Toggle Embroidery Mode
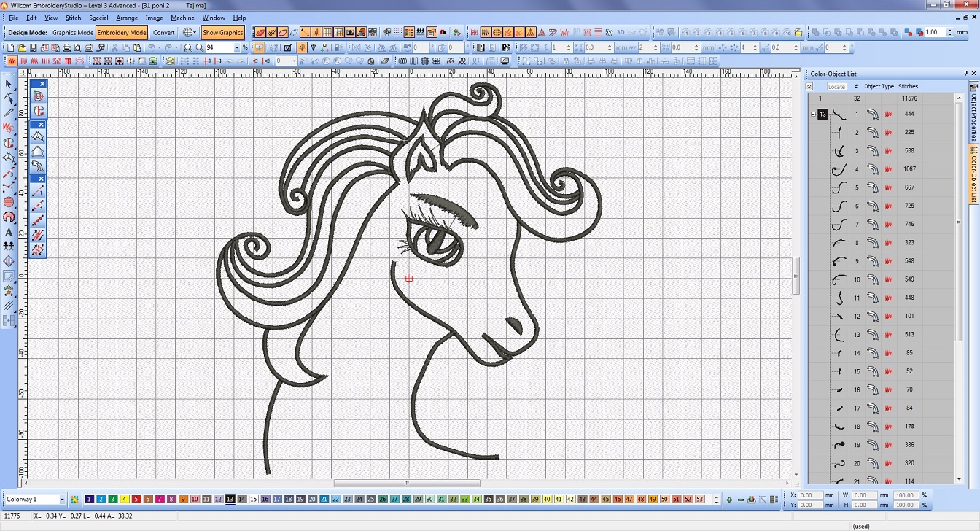This screenshot has width=980, height=531. point(122,32)
